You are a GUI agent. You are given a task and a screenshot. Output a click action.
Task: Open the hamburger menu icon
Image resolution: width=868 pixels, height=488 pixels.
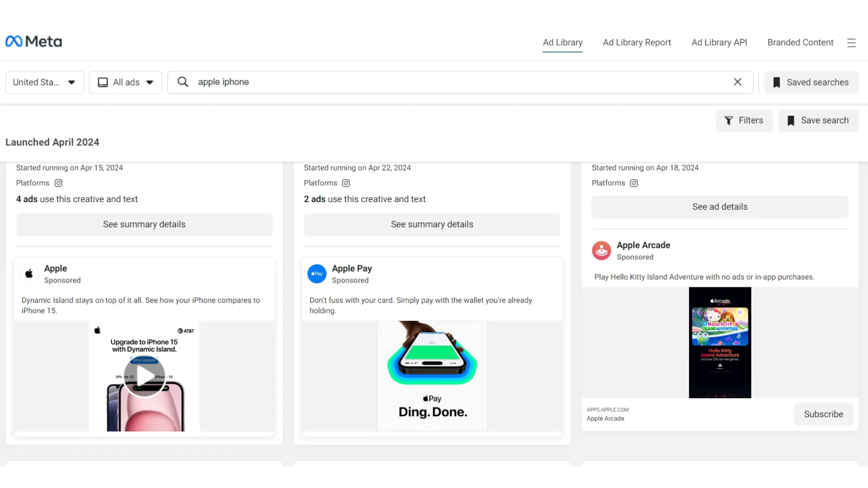(851, 43)
